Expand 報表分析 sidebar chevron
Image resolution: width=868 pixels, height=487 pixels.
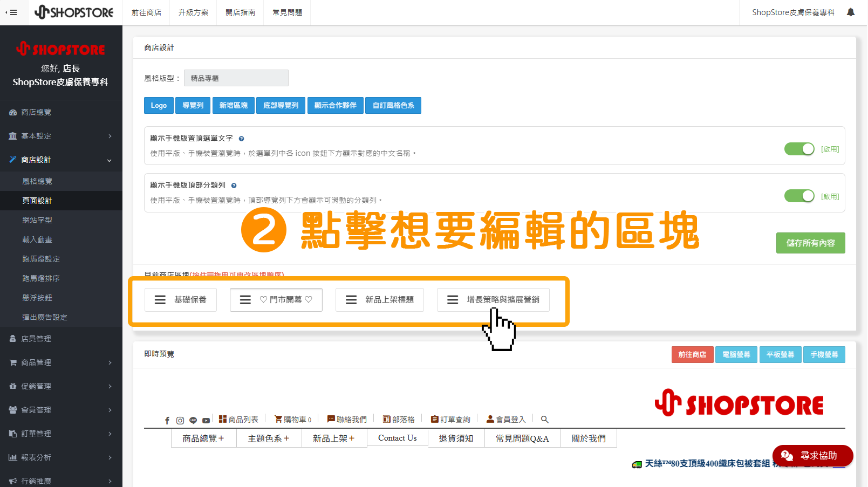click(110, 457)
